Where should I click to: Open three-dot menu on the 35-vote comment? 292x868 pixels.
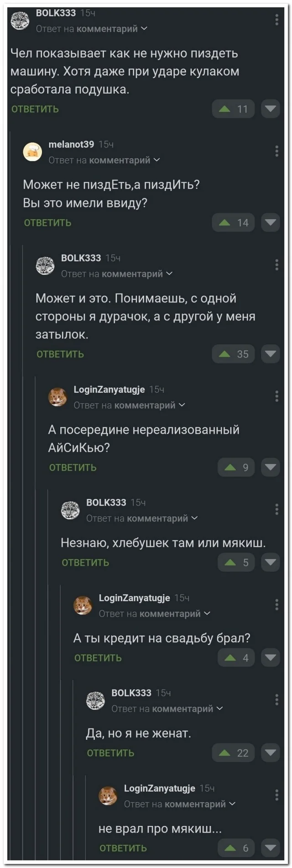pos(277,264)
